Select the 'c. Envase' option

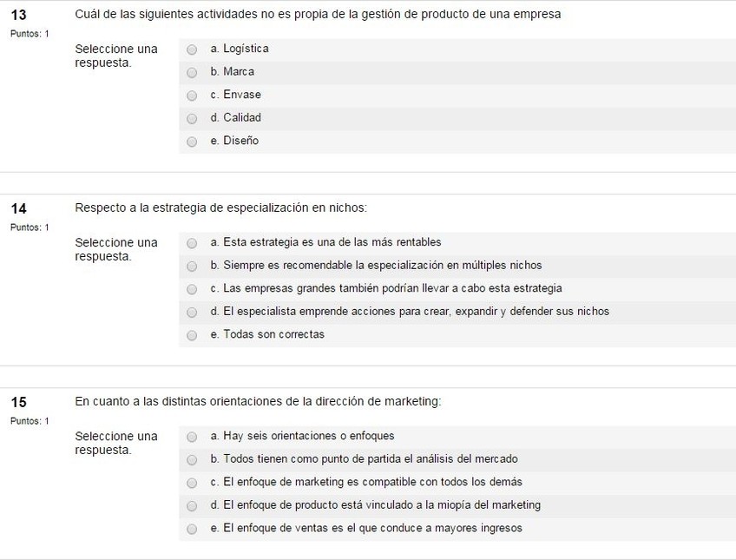point(192,96)
